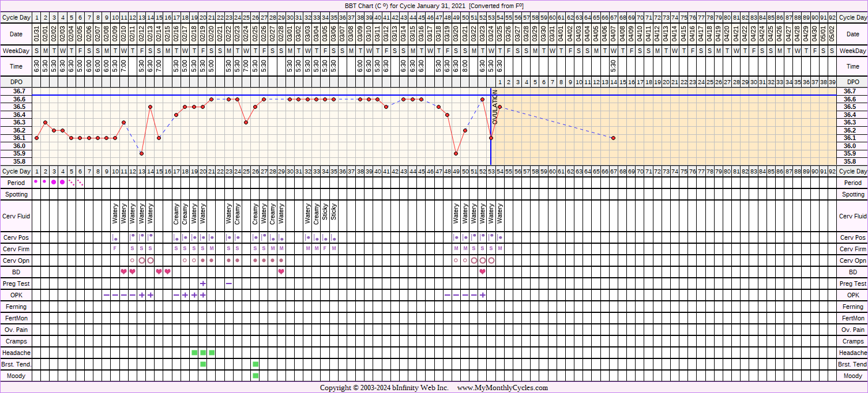Viewport: 868px width, 393px height.
Task: Select the negative Preg Test minus sign
Action: click(x=229, y=284)
